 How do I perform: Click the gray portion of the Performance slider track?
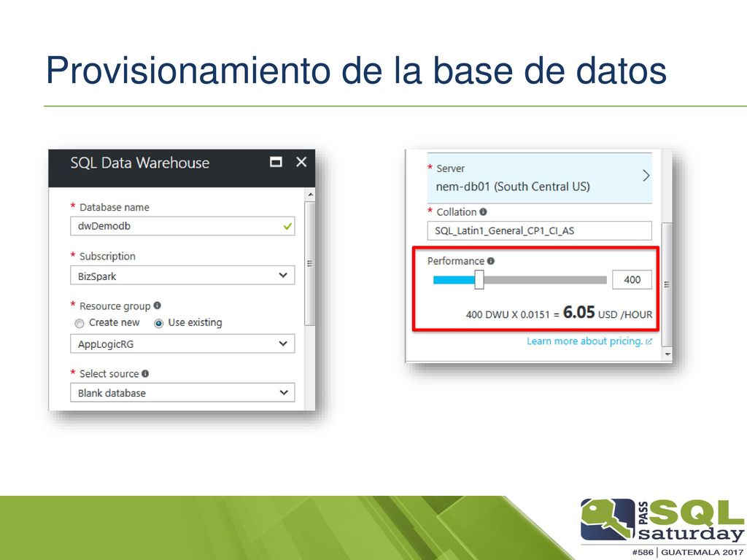click(546, 280)
